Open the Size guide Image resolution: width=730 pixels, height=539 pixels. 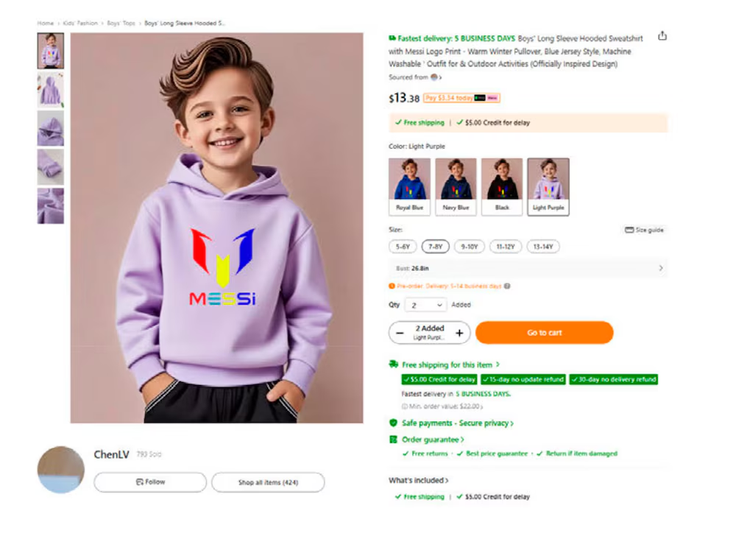(644, 230)
